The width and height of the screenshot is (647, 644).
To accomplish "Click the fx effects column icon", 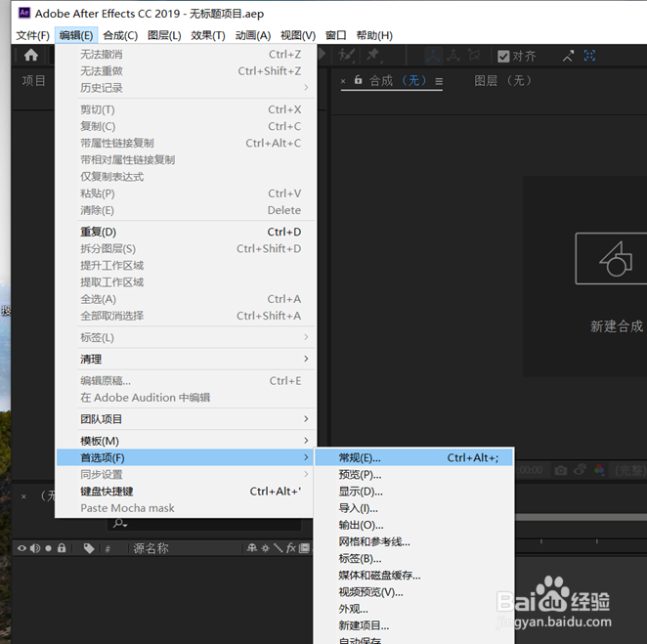I will click(291, 548).
